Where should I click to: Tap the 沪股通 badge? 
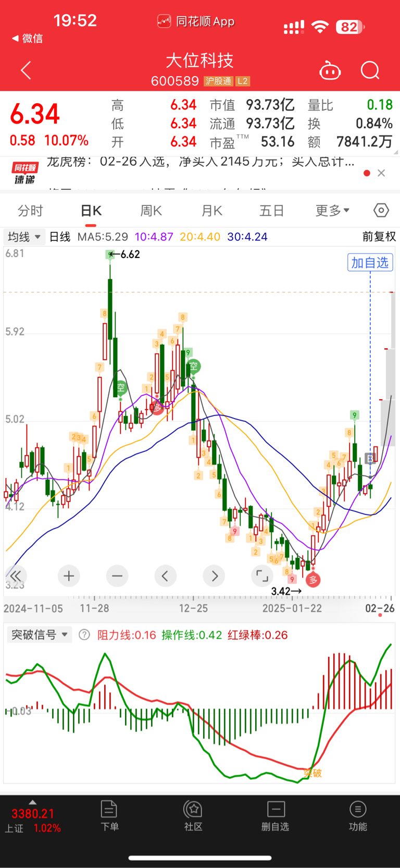218,81
